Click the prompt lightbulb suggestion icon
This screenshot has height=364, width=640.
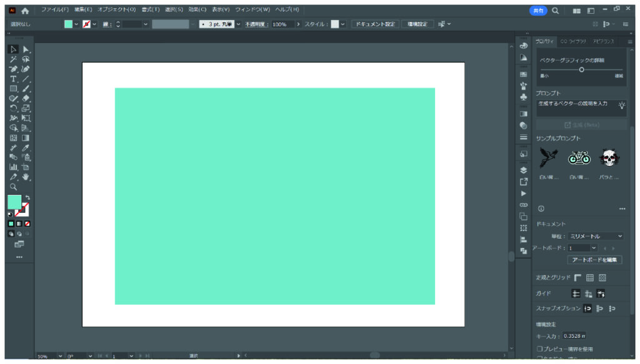[622, 105]
